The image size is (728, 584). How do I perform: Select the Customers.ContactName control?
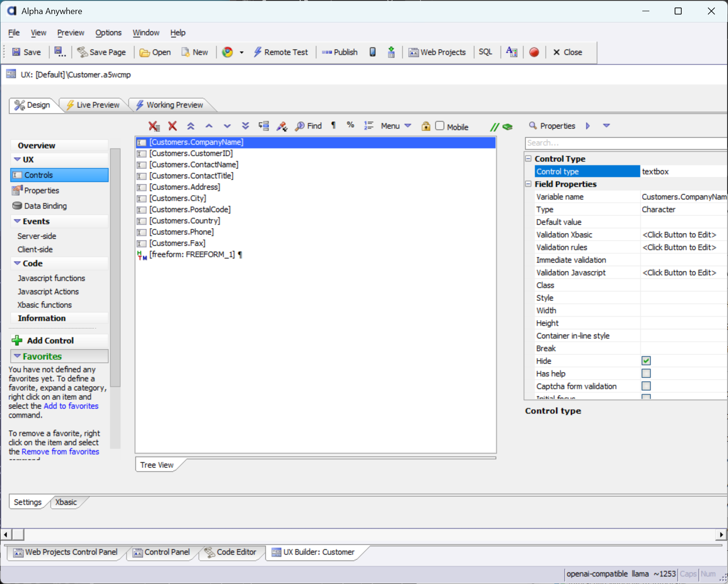(194, 165)
